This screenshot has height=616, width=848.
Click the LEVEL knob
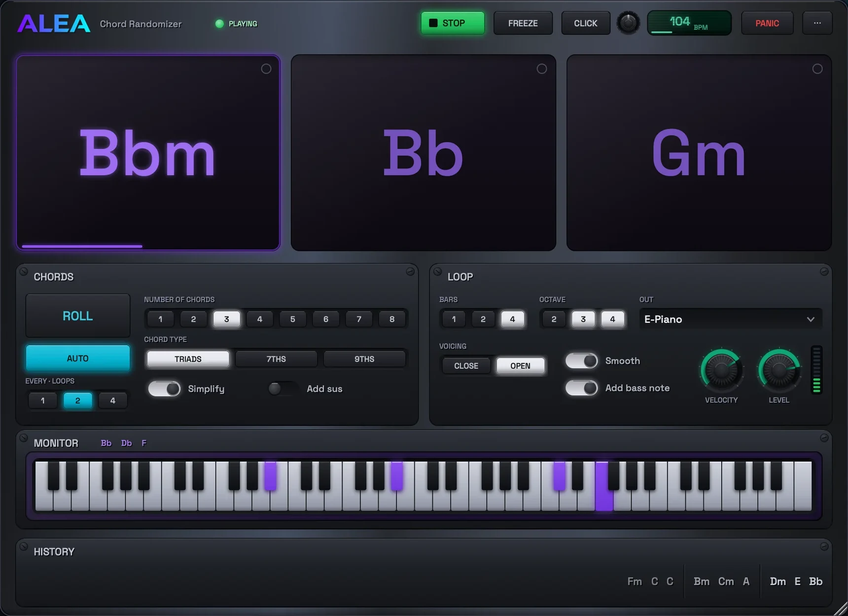tap(779, 370)
